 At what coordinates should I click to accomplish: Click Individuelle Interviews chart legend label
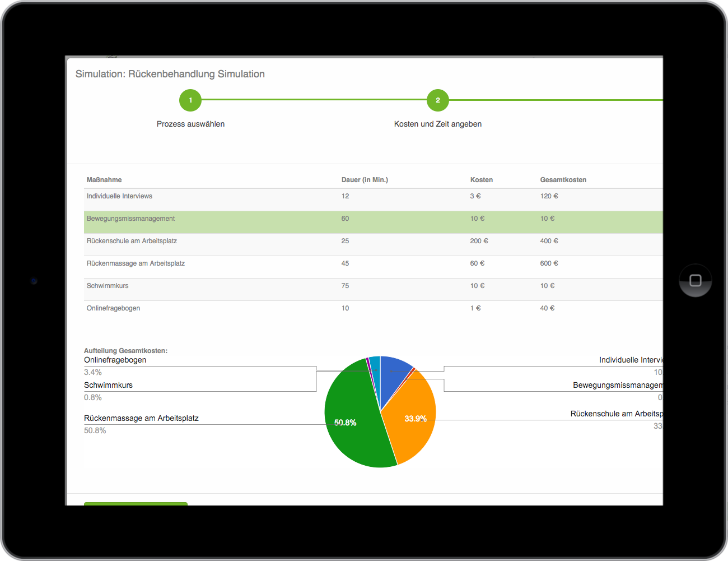[x=631, y=360]
